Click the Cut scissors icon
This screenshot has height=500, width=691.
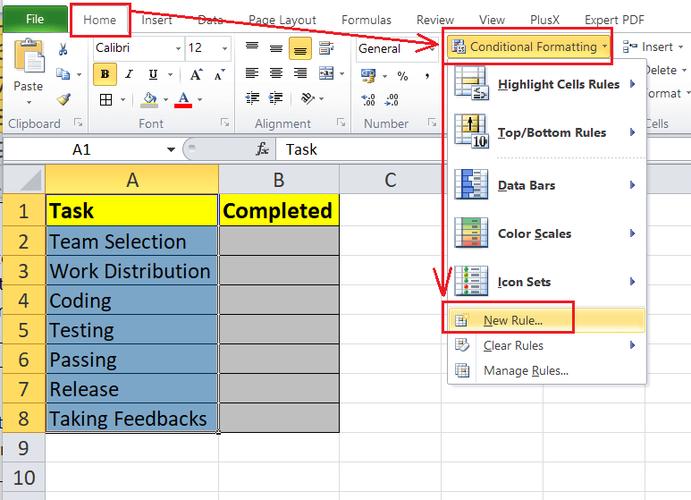point(63,49)
